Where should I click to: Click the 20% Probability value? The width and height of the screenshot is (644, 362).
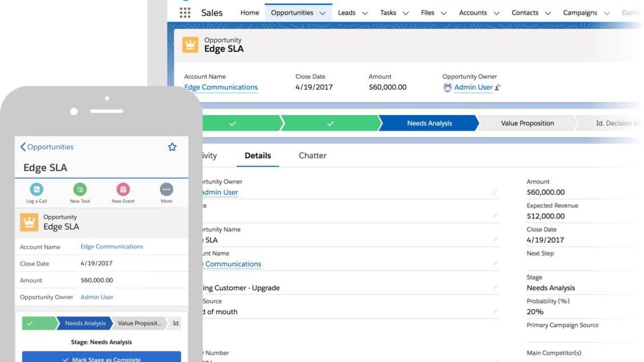(535, 312)
